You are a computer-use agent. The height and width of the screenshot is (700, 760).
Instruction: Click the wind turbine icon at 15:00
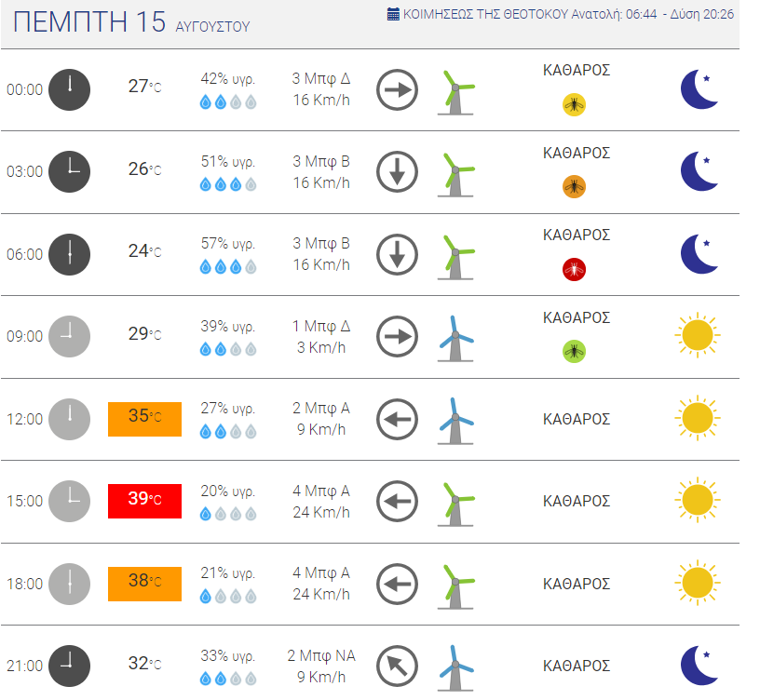(455, 504)
